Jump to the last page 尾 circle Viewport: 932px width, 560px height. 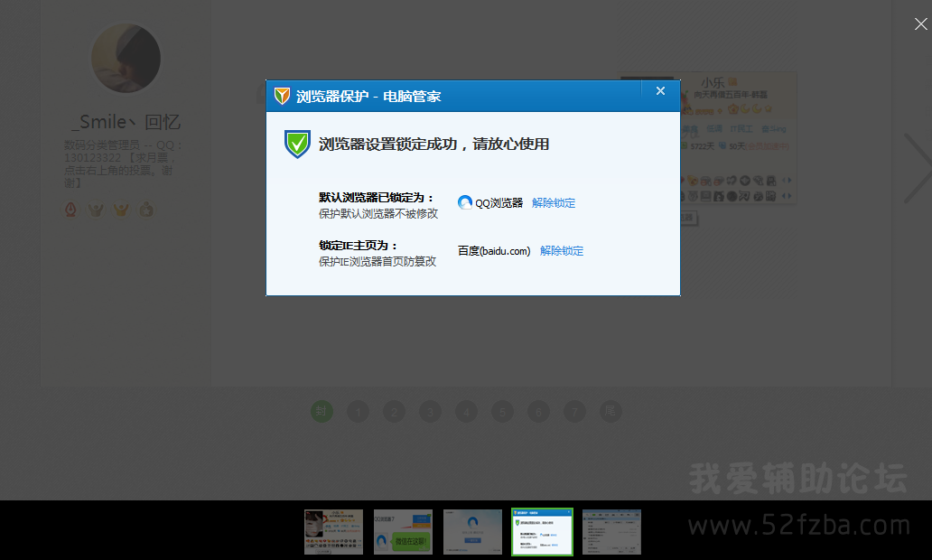pyautogui.click(x=610, y=411)
